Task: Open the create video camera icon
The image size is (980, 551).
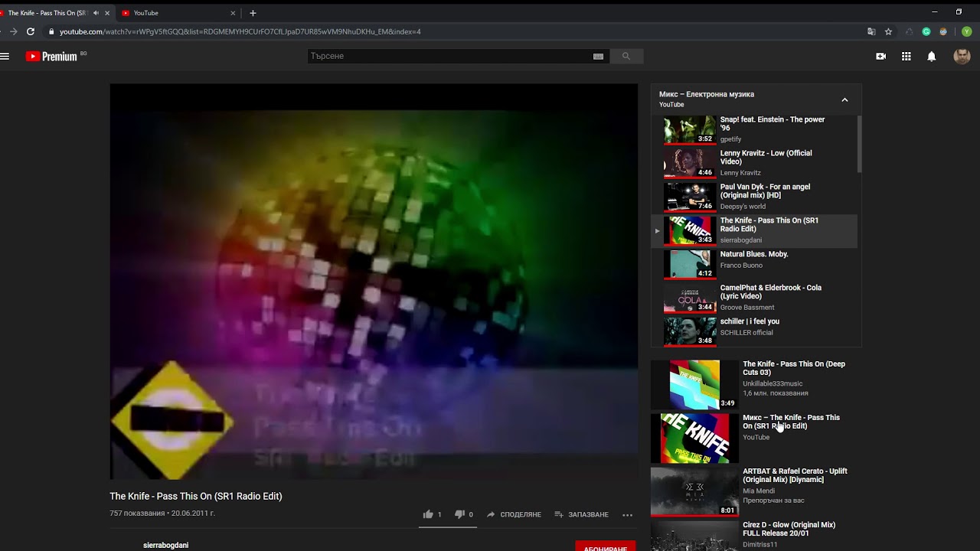Action: click(x=880, y=56)
